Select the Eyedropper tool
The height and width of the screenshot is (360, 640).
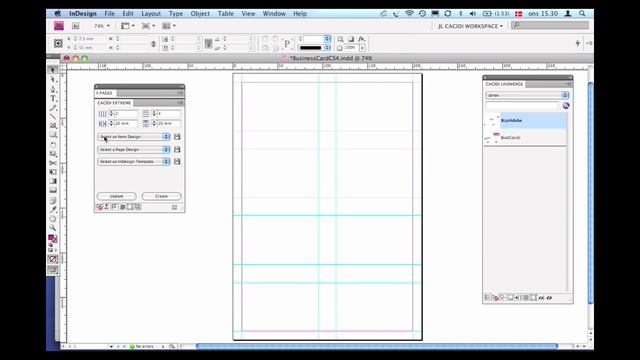click(53, 209)
